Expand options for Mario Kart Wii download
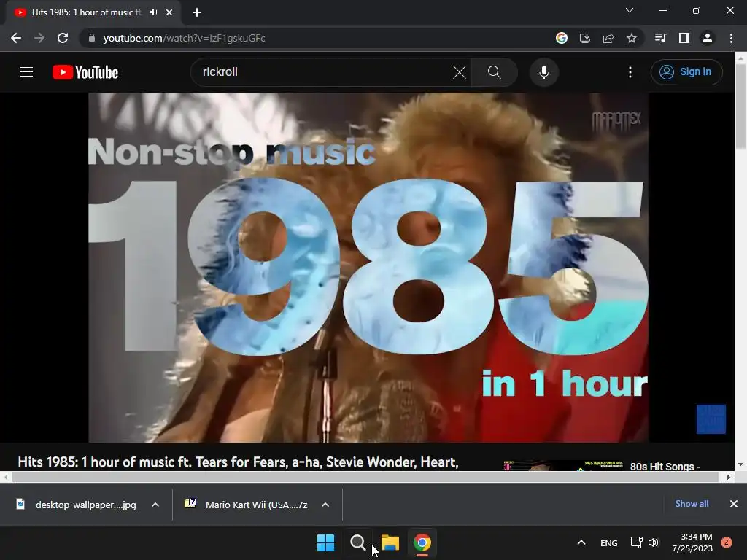 click(325, 505)
